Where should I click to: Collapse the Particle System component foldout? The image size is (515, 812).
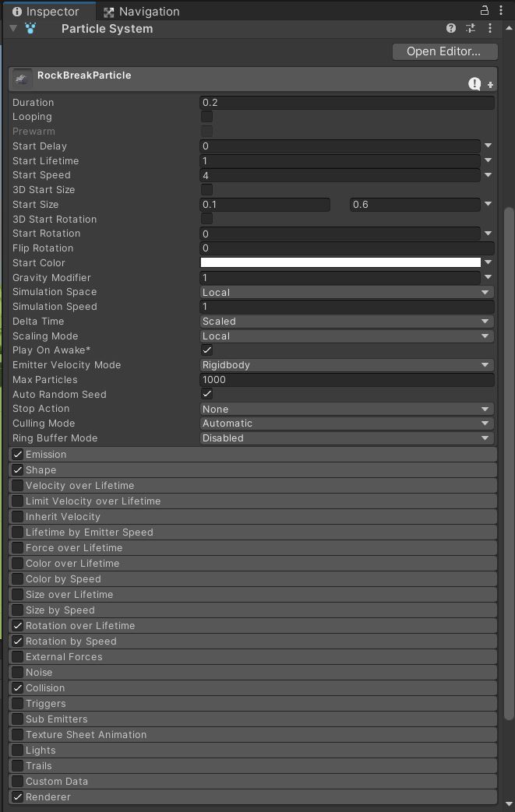pos(13,29)
